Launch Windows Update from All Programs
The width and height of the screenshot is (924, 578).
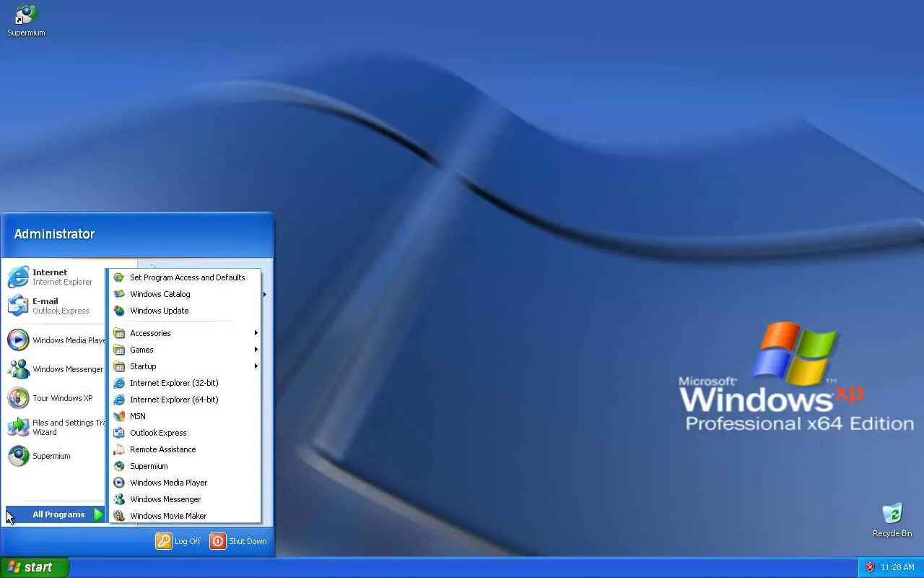click(x=186, y=311)
